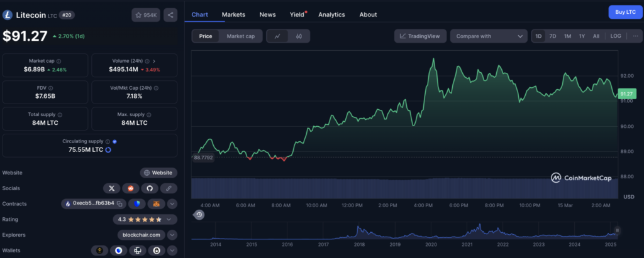Click the MetaMask fox icon in Contracts
This screenshot has height=258, width=644.
[155, 203]
